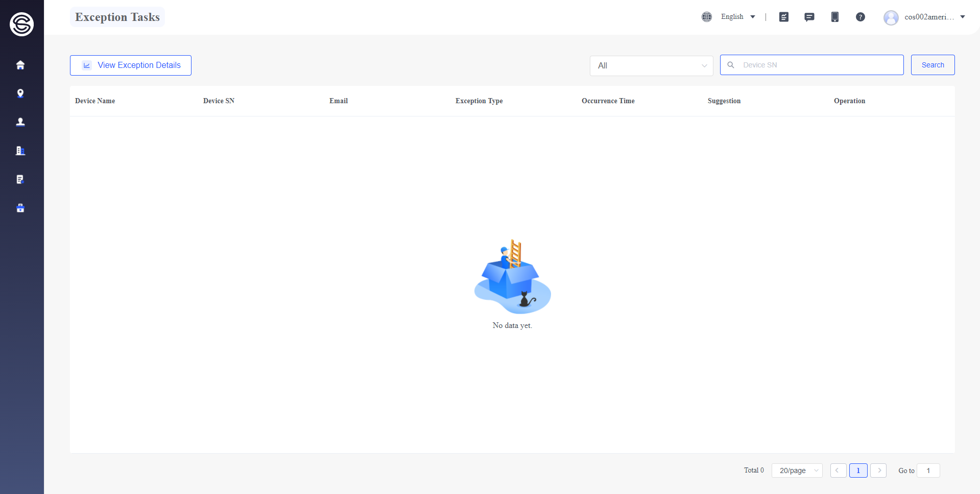Click the Go to page number field
The image size is (980, 494).
coord(928,471)
